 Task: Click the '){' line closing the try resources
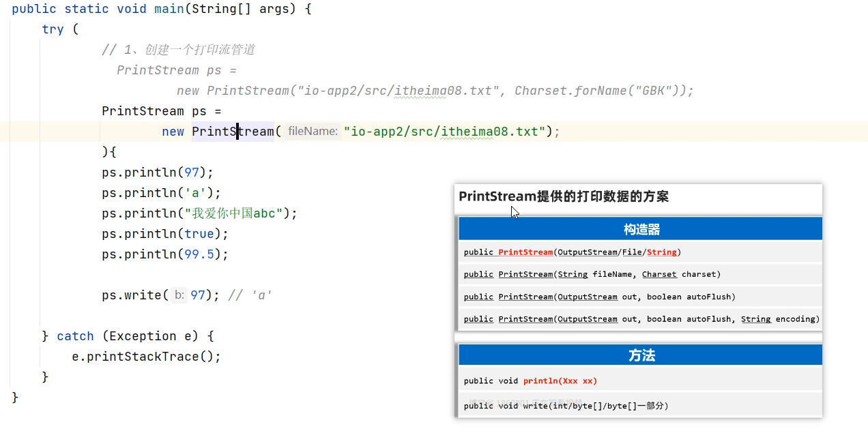(x=109, y=152)
